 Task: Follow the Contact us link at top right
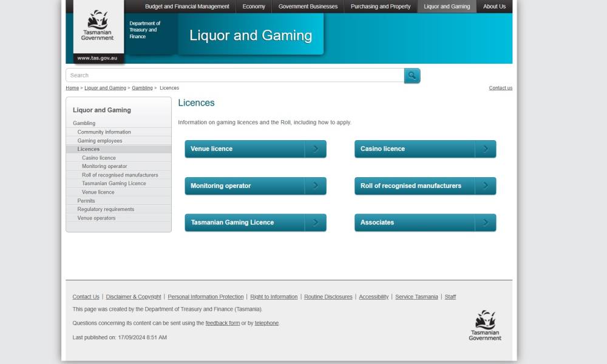coord(500,88)
